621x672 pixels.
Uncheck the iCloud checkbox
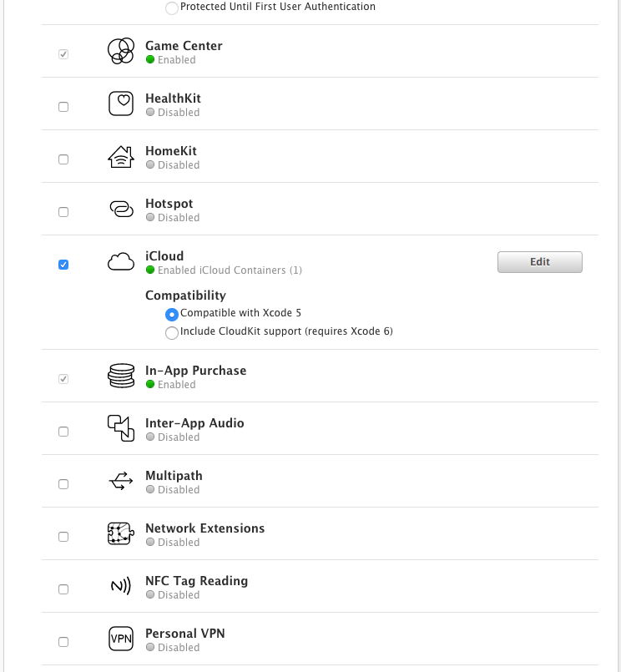(x=63, y=265)
